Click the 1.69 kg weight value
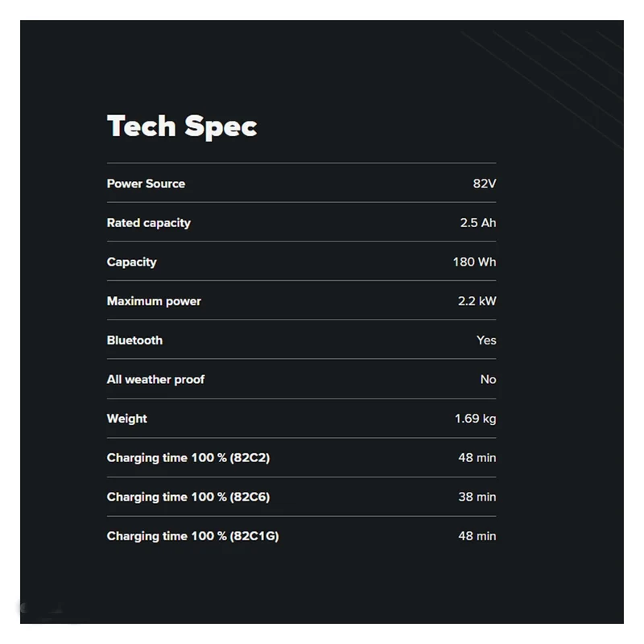The width and height of the screenshot is (644, 644). (x=475, y=419)
